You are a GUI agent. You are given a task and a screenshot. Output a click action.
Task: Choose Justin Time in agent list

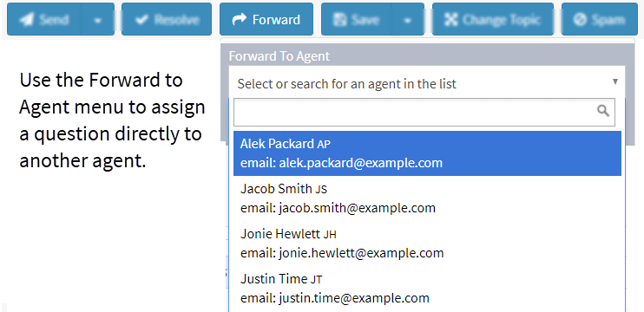pyautogui.click(x=427, y=289)
